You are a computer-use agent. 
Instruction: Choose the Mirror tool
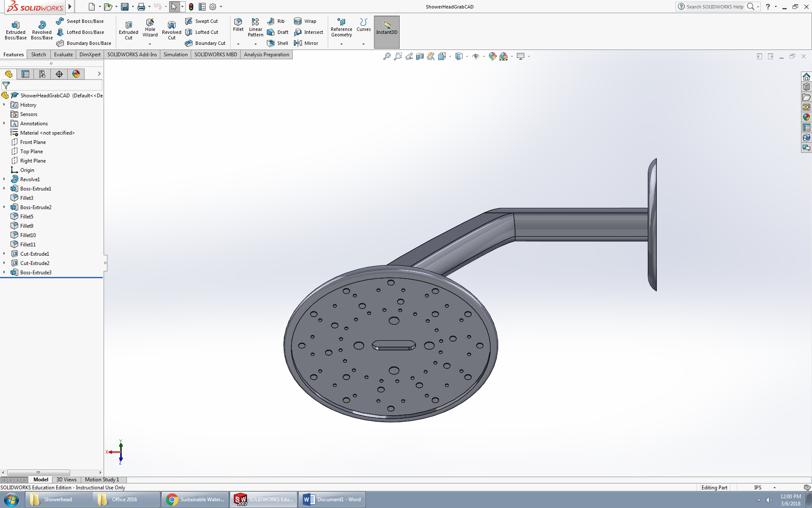pyautogui.click(x=306, y=43)
